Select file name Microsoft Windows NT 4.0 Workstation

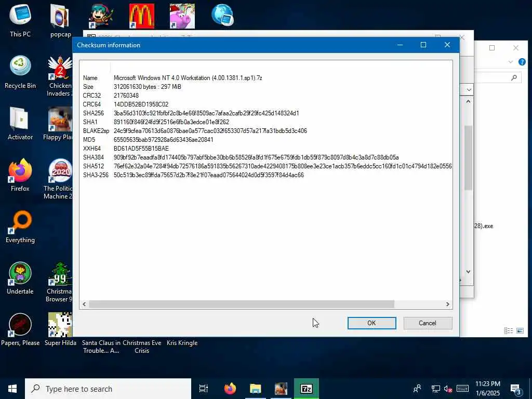pos(188,78)
